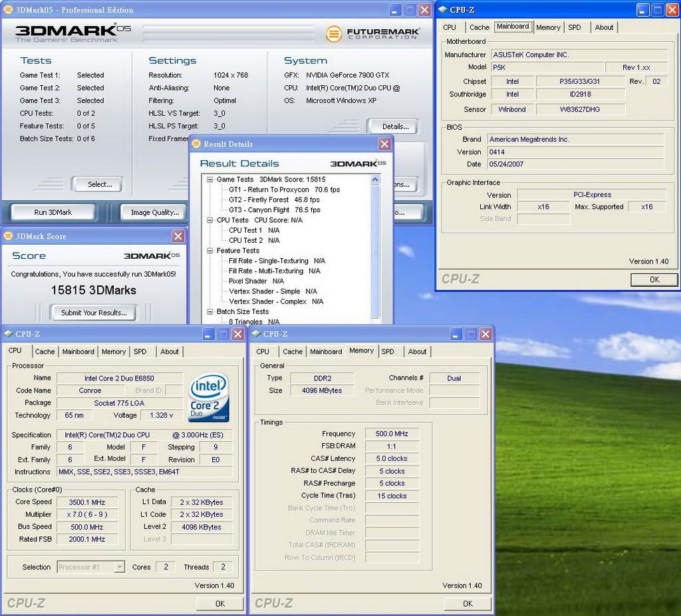
Task: Click CPU-Z Mainboard window title bar icon
Action: (x=442, y=9)
